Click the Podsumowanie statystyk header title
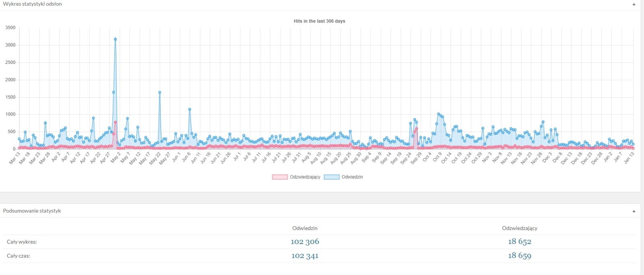 coord(32,211)
